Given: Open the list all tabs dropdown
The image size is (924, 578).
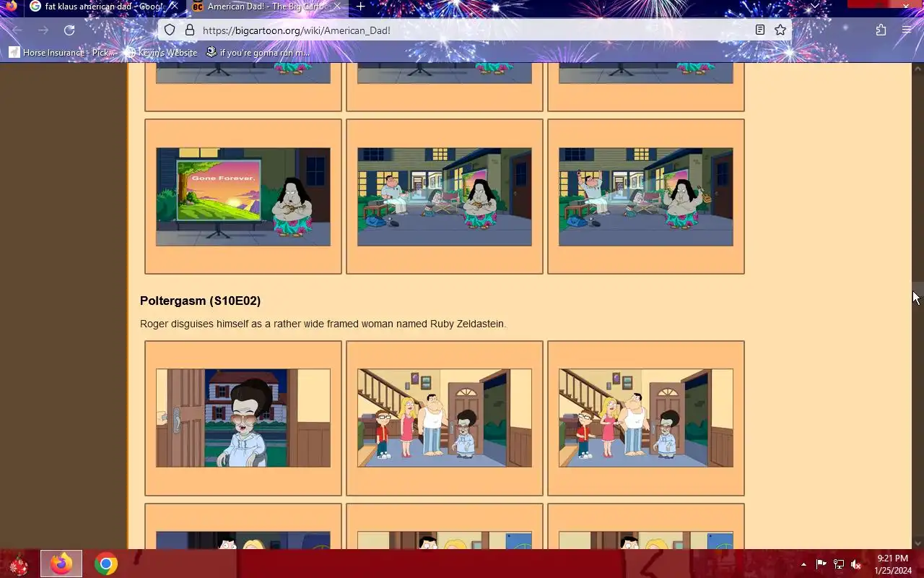Looking at the screenshot, I should click(x=815, y=7).
